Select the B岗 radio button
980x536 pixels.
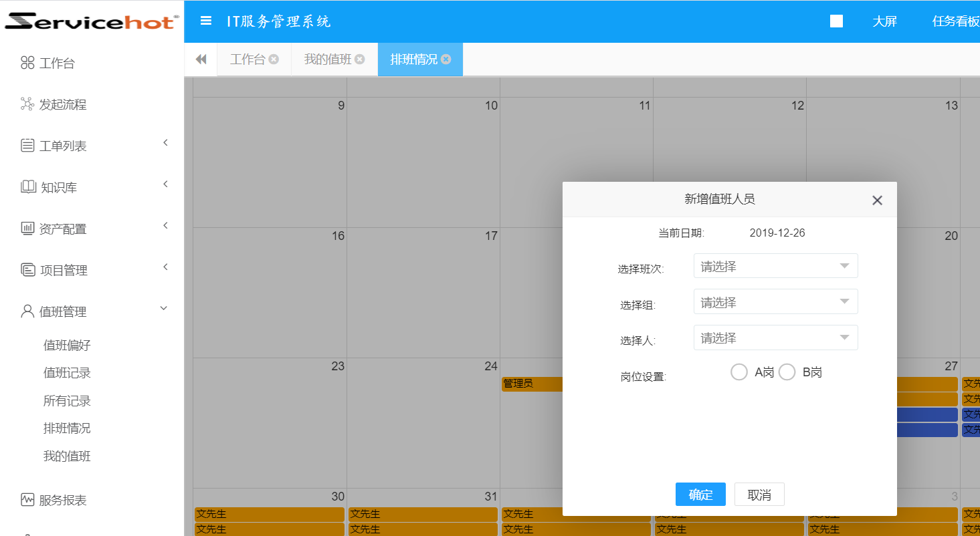pos(787,372)
